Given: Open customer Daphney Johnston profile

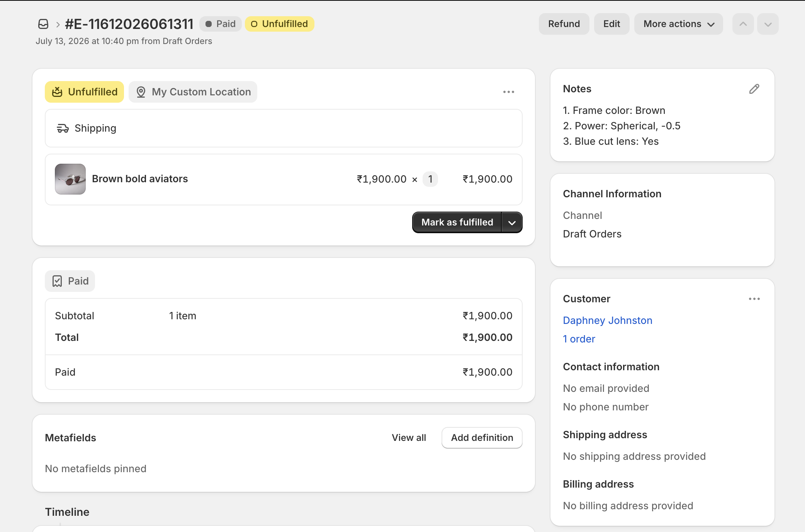Looking at the screenshot, I should point(607,320).
